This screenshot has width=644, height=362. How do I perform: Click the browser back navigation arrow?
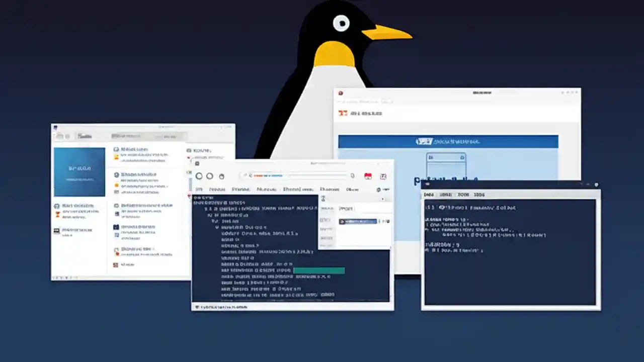tap(199, 176)
